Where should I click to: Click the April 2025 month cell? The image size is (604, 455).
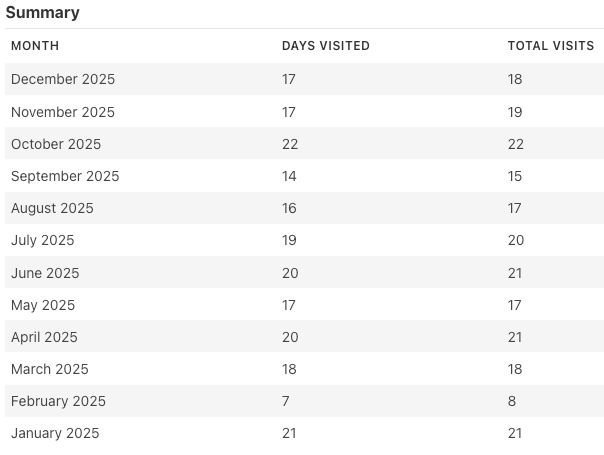pyautogui.click(x=44, y=337)
